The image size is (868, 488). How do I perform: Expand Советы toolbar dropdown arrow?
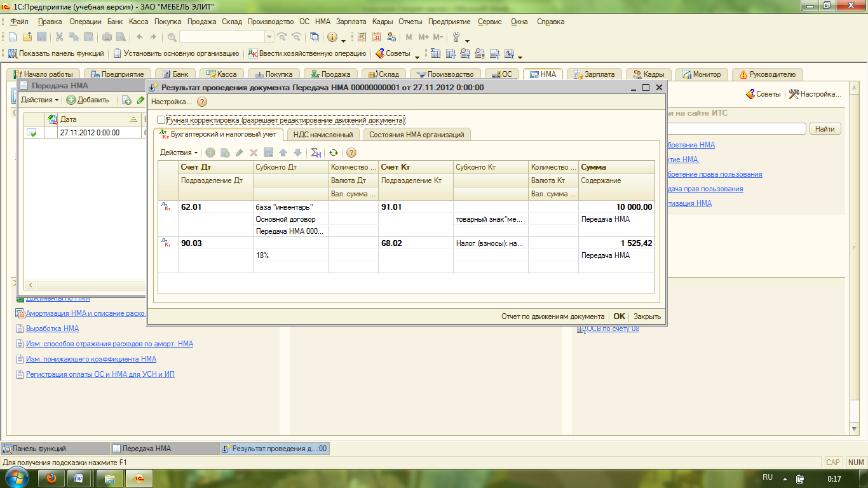(417, 56)
